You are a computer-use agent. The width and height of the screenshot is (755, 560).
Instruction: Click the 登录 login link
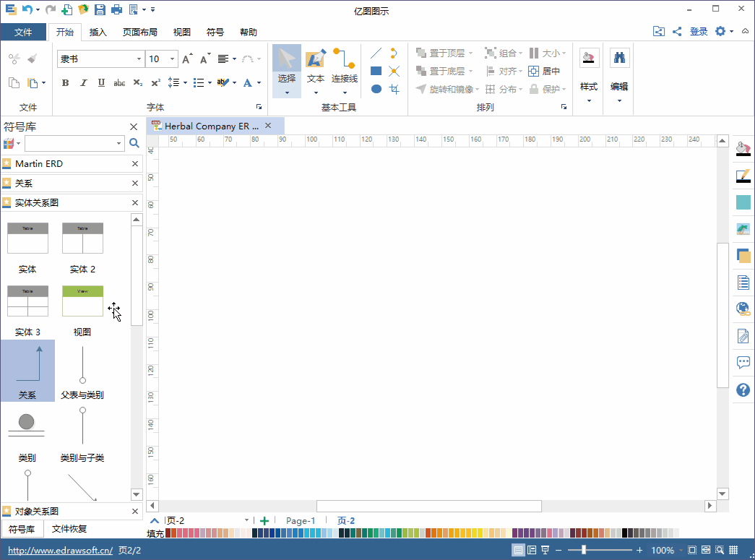tap(699, 31)
